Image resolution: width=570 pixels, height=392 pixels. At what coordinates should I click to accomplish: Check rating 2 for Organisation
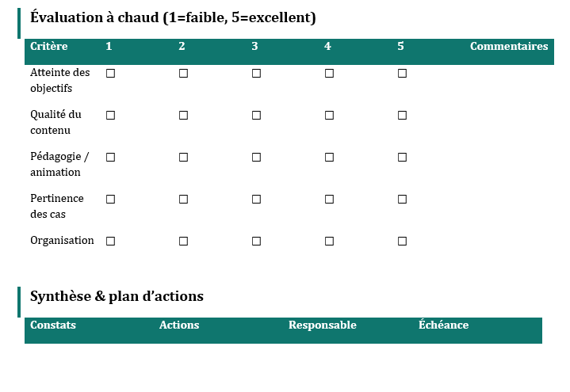(x=183, y=241)
